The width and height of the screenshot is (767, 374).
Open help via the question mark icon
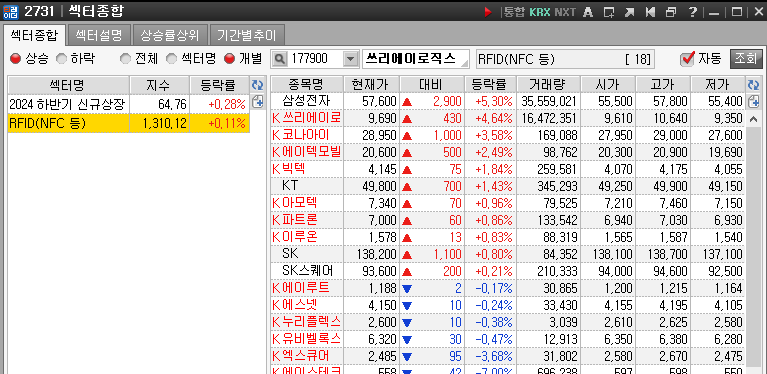pyautogui.click(x=693, y=12)
